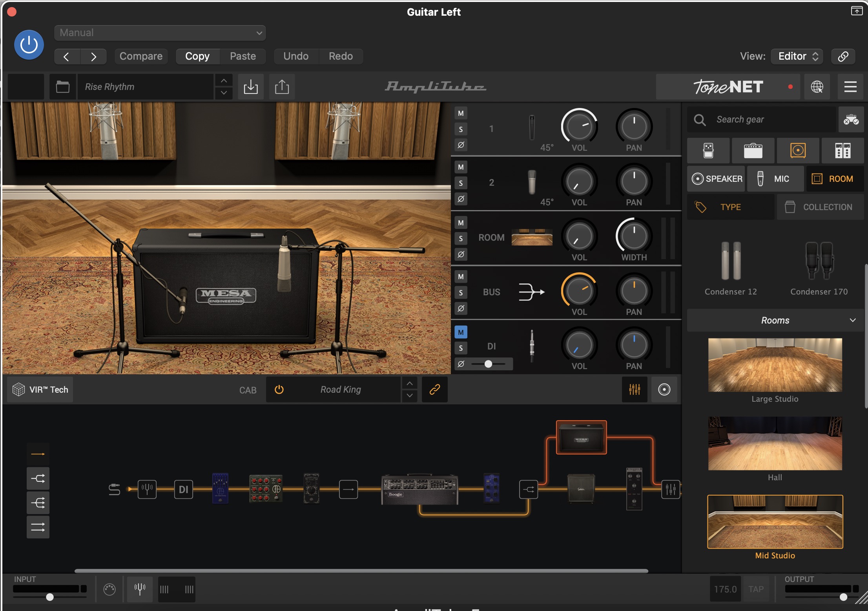This screenshot has height=611, width=868.
Task: Open the hamburger main menu
Action: [850, 87]
